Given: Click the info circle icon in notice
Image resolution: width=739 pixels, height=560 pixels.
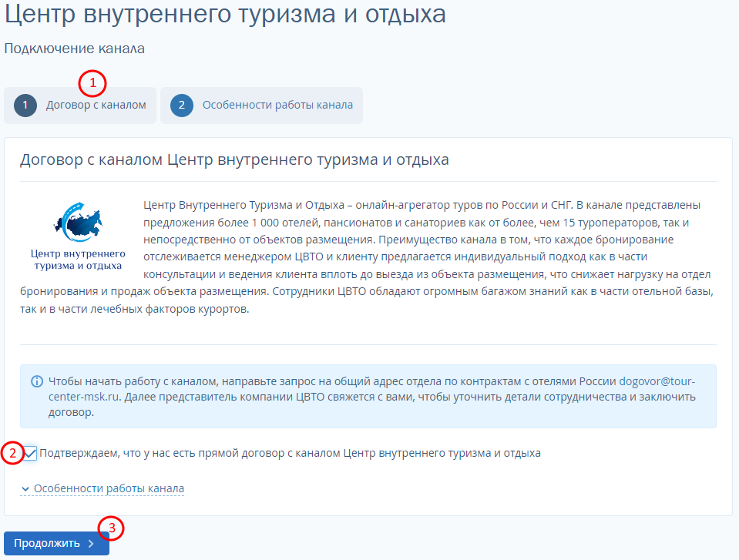Looking at the screenshot, I should [x=37, y=381].
